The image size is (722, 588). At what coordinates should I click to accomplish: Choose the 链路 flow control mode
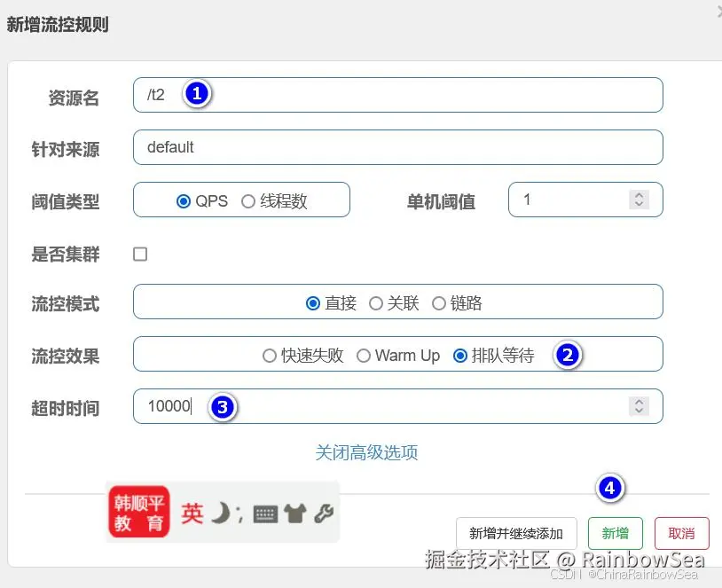(439, 302)
